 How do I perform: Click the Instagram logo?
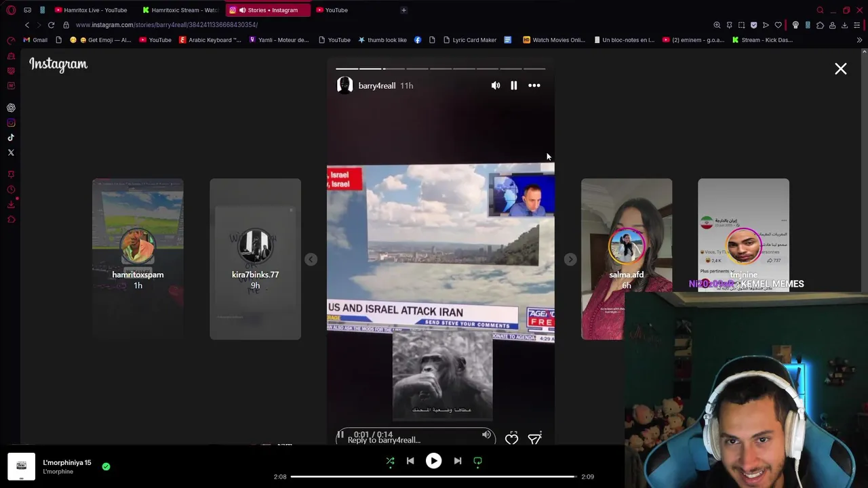[58, 64]
